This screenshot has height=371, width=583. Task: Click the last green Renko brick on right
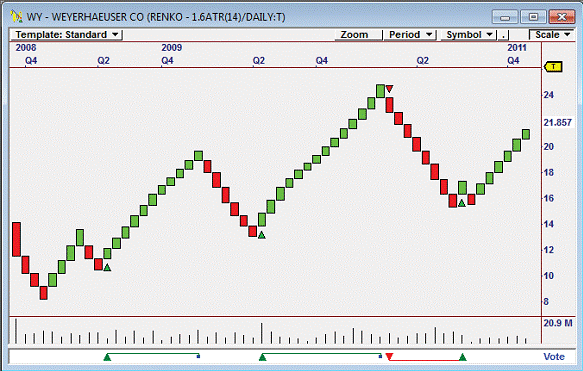(526, 134)
